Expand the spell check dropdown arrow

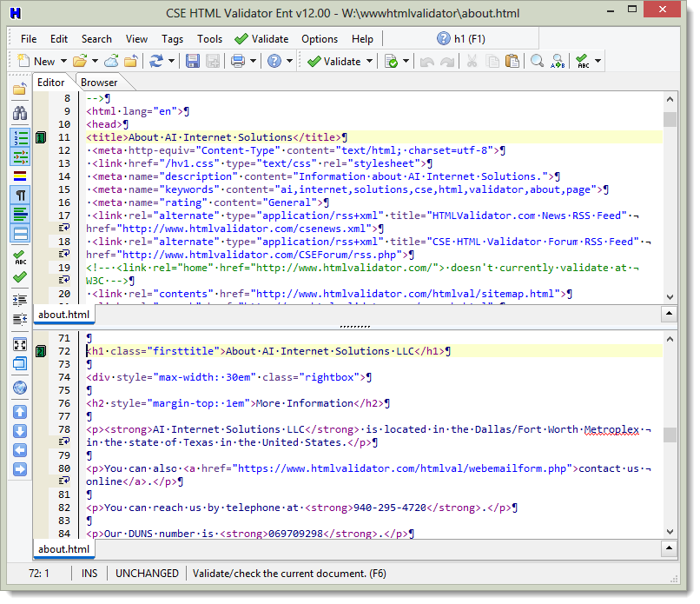coord(598,61)
